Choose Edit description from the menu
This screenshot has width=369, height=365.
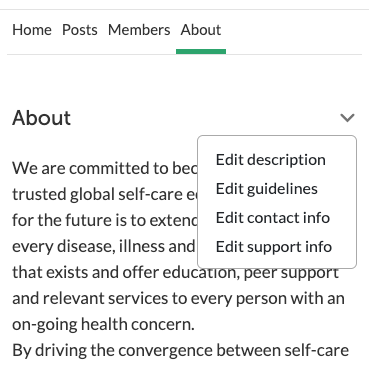[x=271, y=160]
